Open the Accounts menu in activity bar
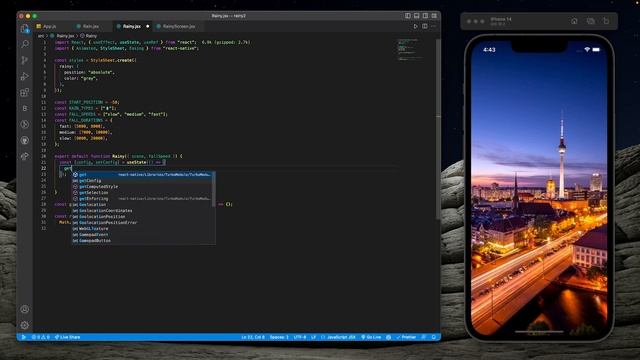640x360 pixels. tap(25, 309)
